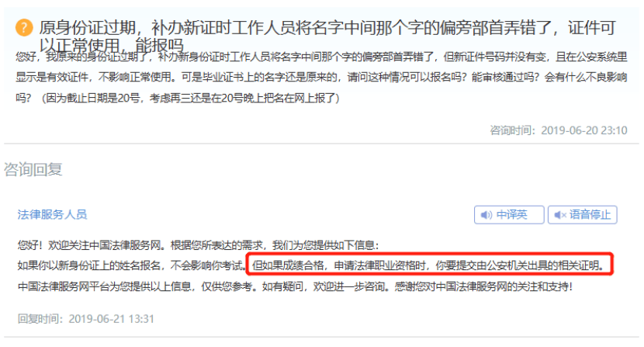The image size is (644, 347).
Task: Click the muted speaker icon in 语音停止
Action: click(x=560, y=215)
